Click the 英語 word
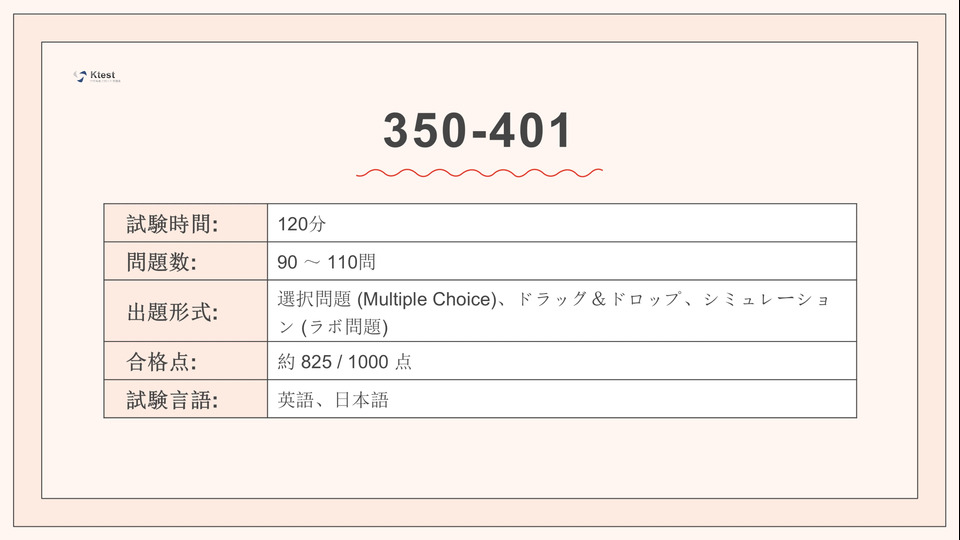 (x=294, y=400)
